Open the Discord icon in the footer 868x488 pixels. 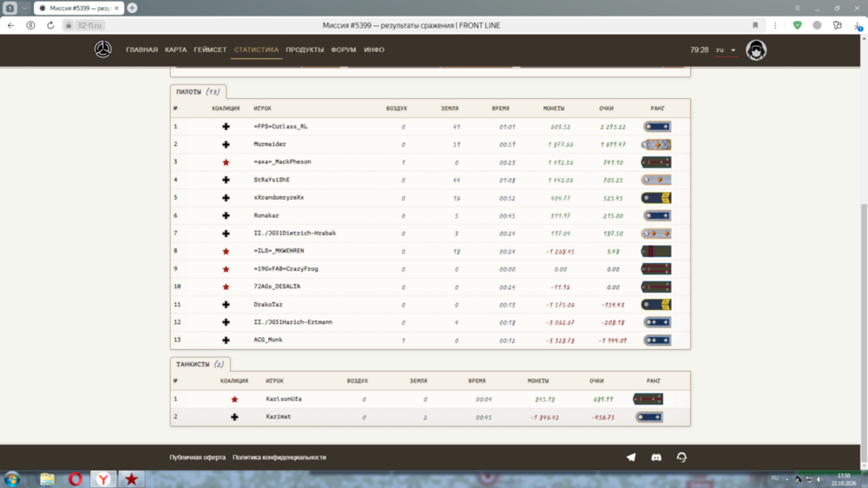pos(656,458)
